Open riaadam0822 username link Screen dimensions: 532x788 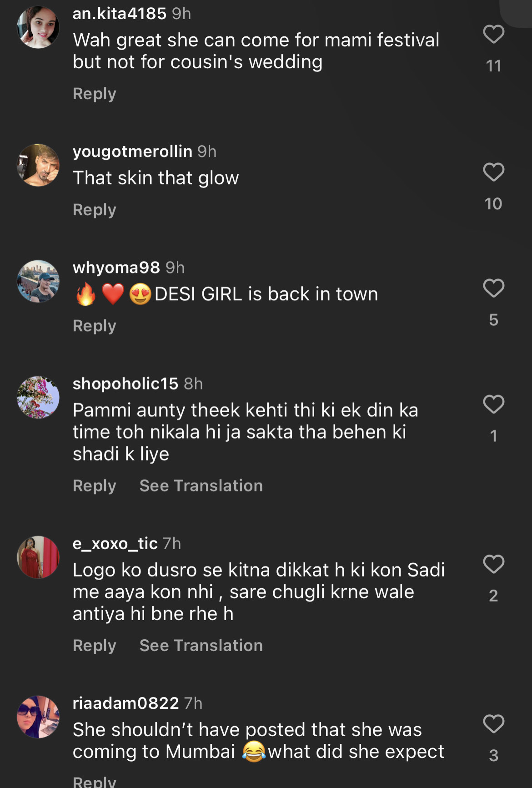[125, 703]
